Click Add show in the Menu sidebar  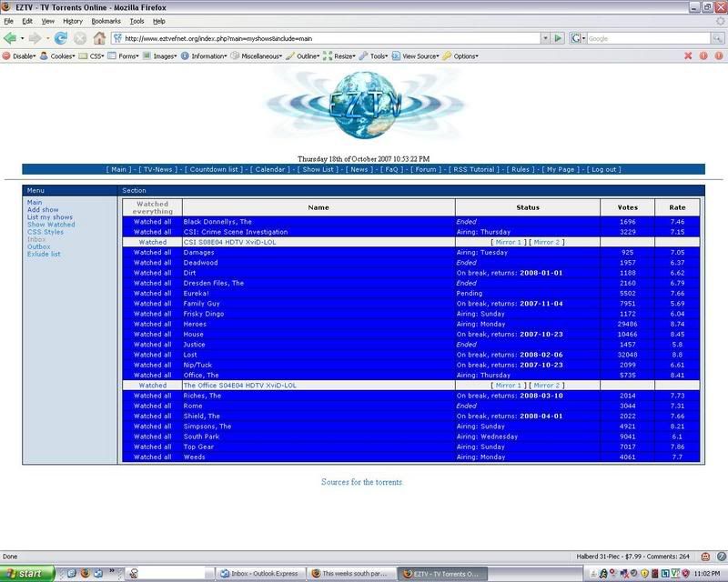coord(43,210)
